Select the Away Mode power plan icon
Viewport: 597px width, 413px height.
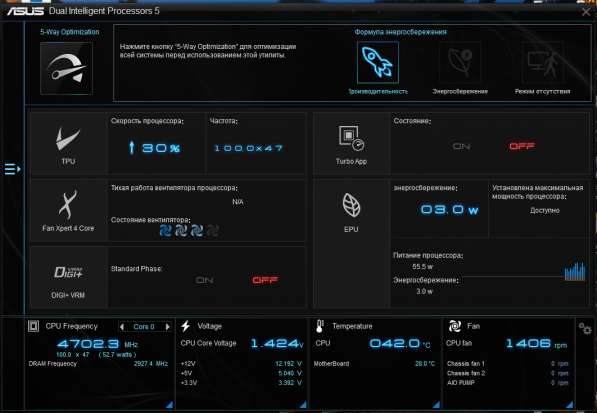click(x=542, y=62)
